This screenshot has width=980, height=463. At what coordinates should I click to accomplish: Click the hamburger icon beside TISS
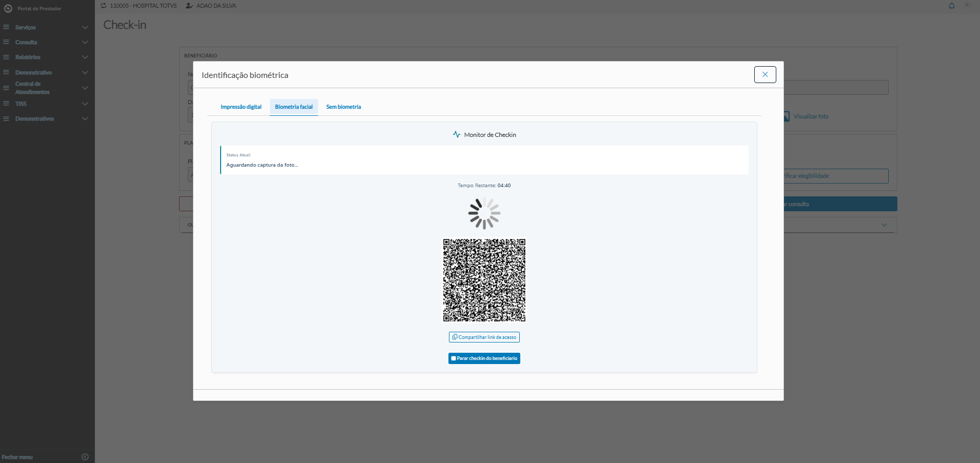pos(6,104)
